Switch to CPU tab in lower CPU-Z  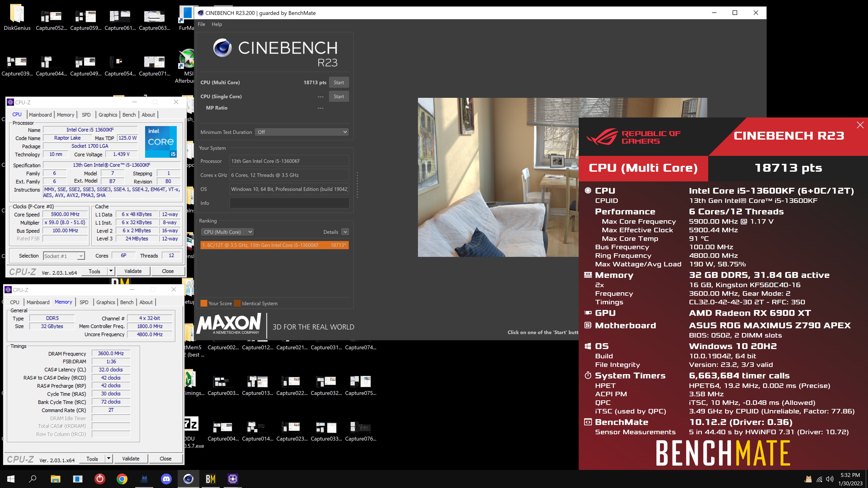point(14,302)
